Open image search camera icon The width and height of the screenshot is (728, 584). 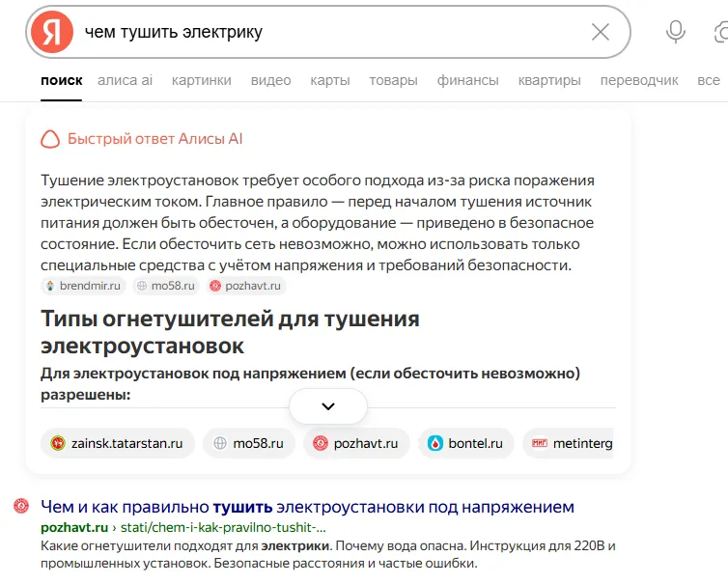click(x=721, y=32)
